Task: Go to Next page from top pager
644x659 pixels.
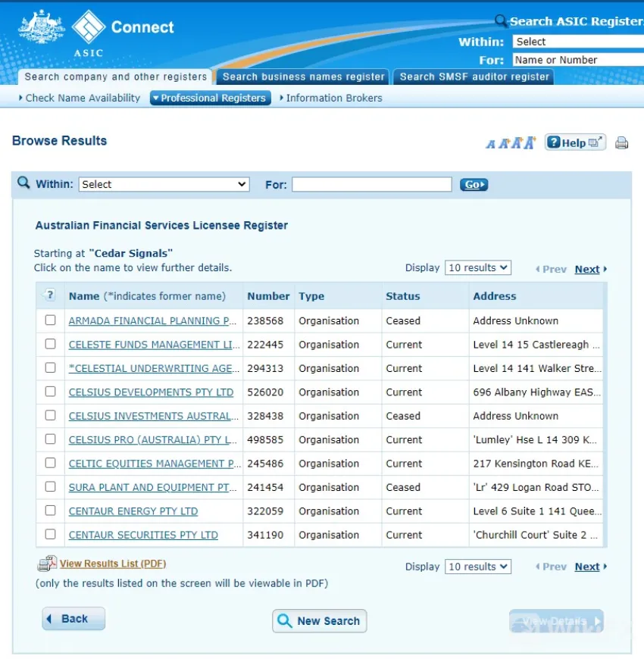Action: pos(587,270)
